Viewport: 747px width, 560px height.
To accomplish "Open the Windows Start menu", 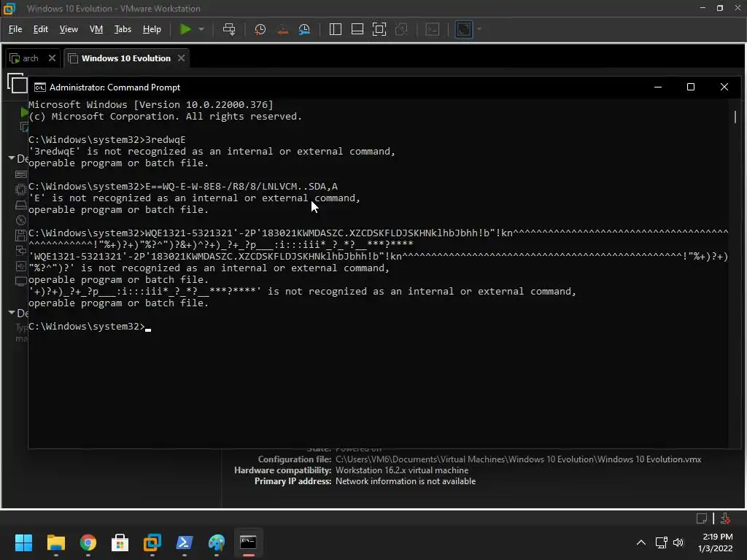I will click(23, 542).
